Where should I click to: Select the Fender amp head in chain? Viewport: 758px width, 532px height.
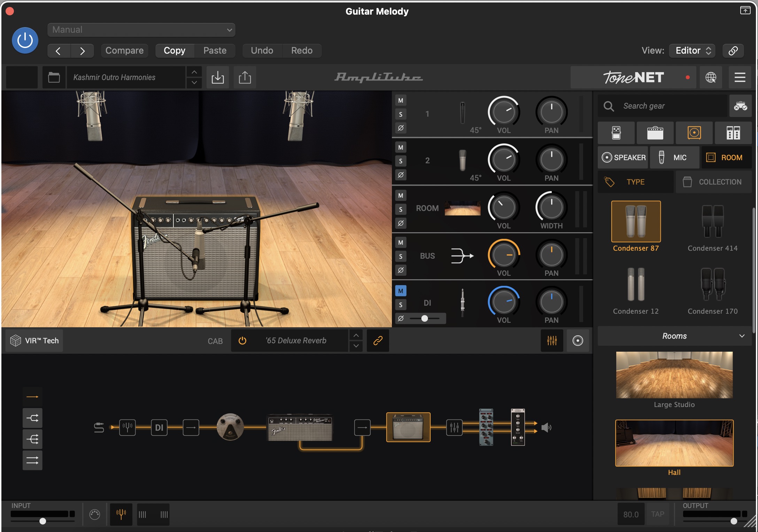300,428
